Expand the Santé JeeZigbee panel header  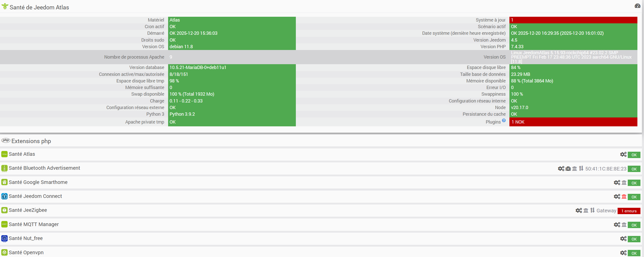[28, 210]
